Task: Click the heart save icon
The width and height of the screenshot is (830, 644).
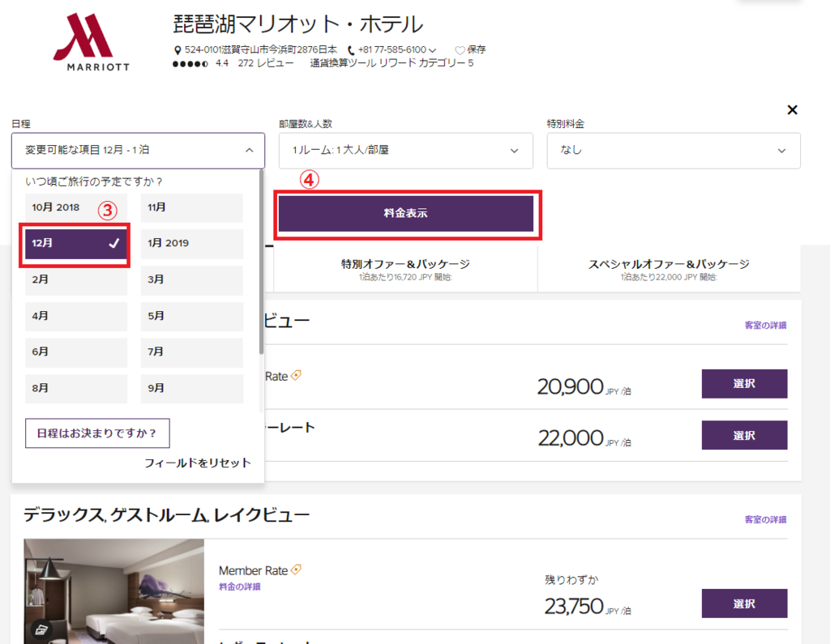Action: [x=460, y=50]
